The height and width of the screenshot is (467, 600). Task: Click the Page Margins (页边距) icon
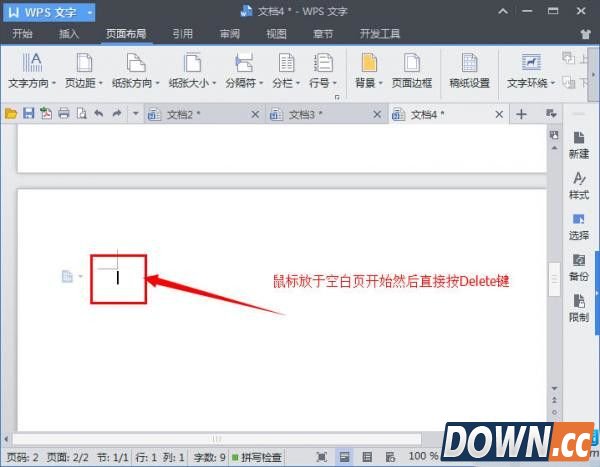tap(84, 63)
